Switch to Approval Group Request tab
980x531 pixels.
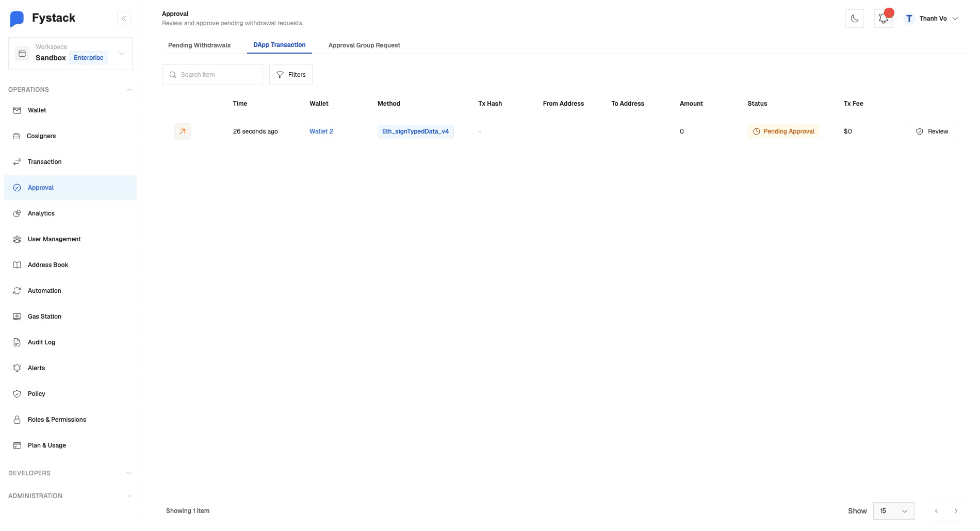[x=364, y=45]
